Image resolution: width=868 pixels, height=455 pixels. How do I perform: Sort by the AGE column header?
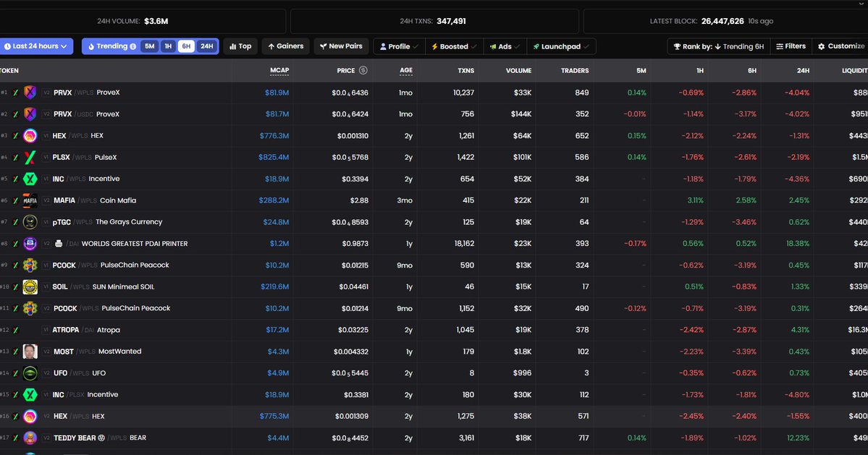click(x=406, y=70)
